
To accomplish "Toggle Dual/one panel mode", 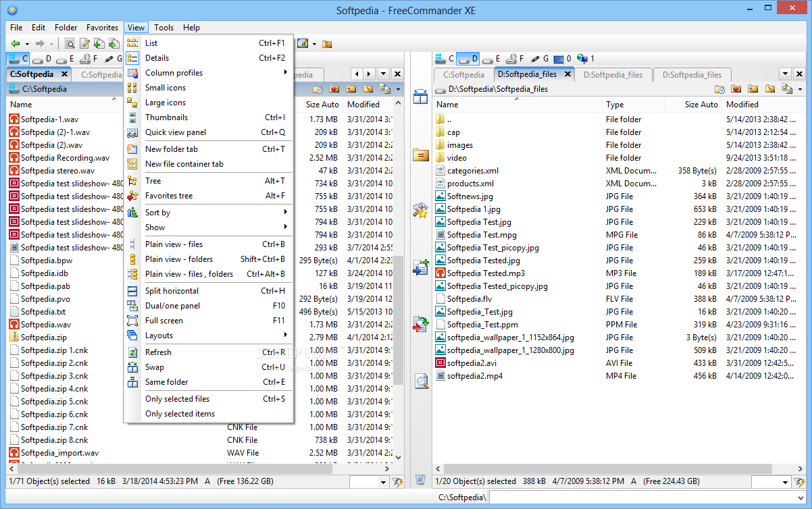I will (x=209, y=306).
